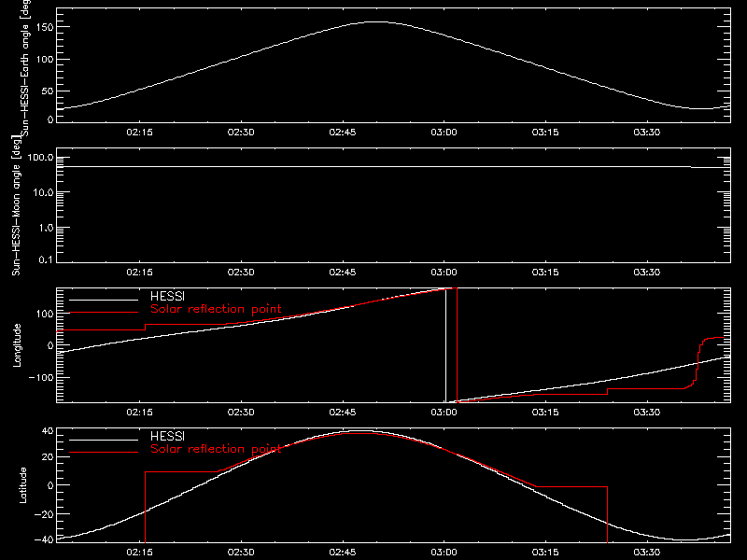Click the Latitude axis title
This screenshot has height=560, width=747.
tap(22, 485)
